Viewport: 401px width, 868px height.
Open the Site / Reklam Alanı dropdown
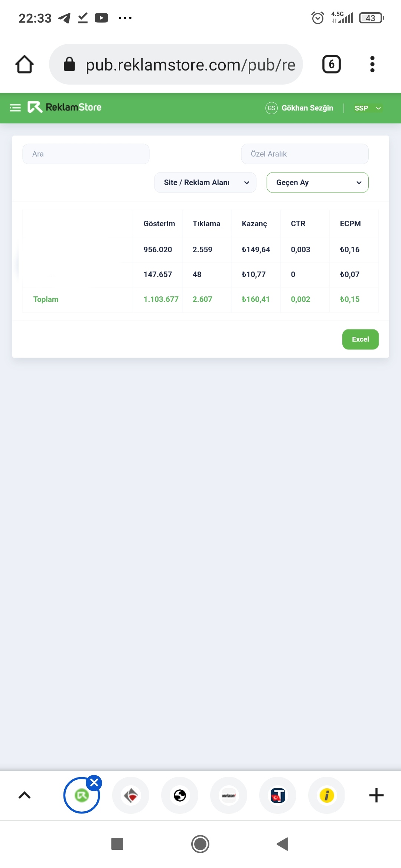click(x=205, y=183)
